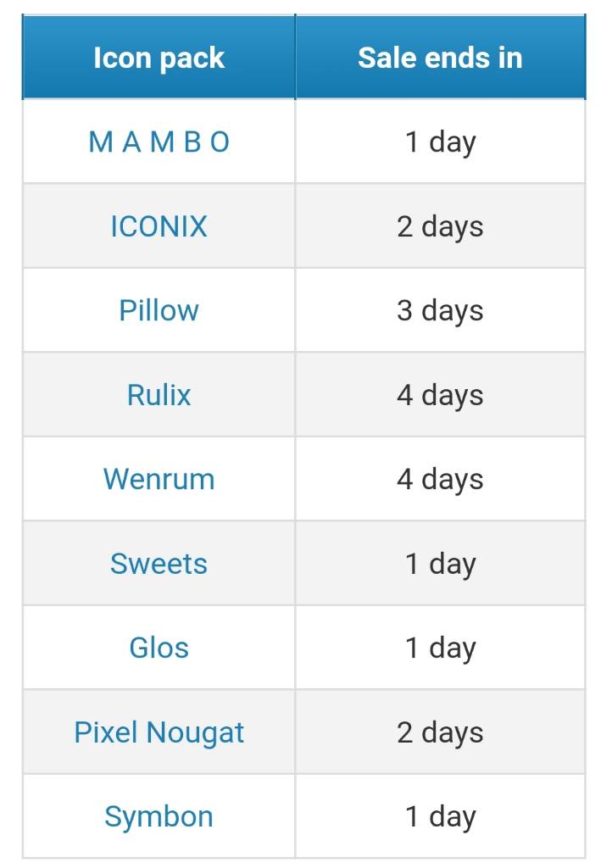Select the 2 days cell for ICONIX

click(441, 226)
